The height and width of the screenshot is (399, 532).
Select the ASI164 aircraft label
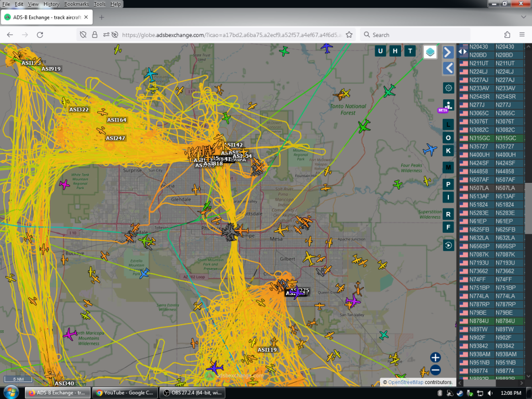117,120
